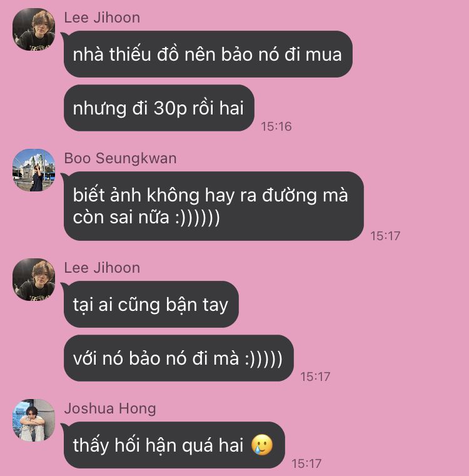Tap the 15:17 timestamp beside Seungkwan's message
The width and height of the screenshot is (469, 476).
(x=385, y=236)
